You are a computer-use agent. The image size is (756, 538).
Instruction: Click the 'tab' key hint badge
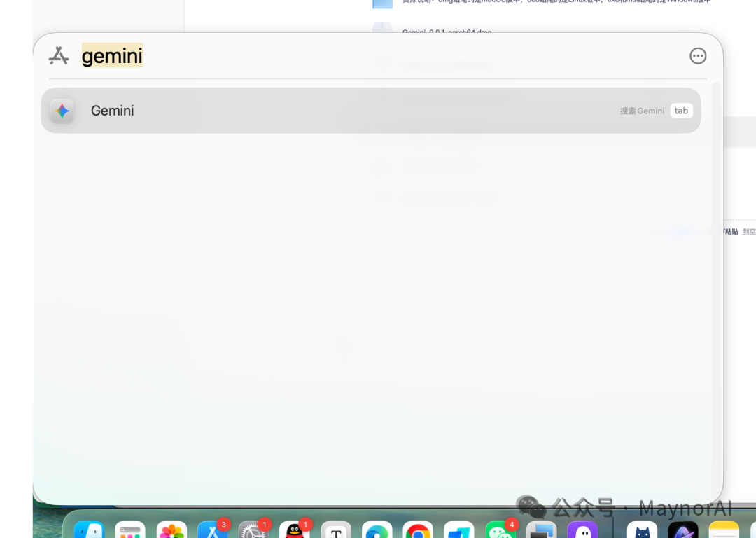[681, 111]
